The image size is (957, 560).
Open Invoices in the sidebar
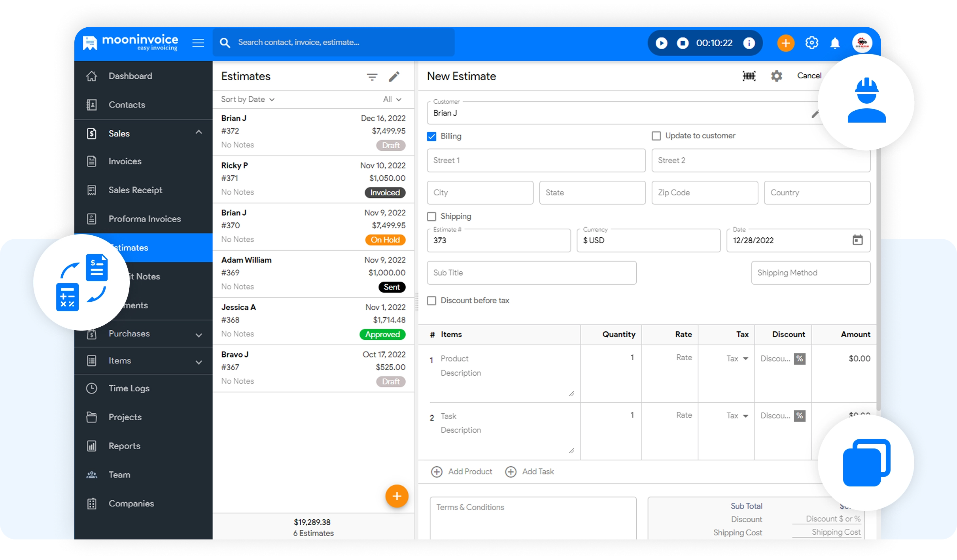pos(125,161)
